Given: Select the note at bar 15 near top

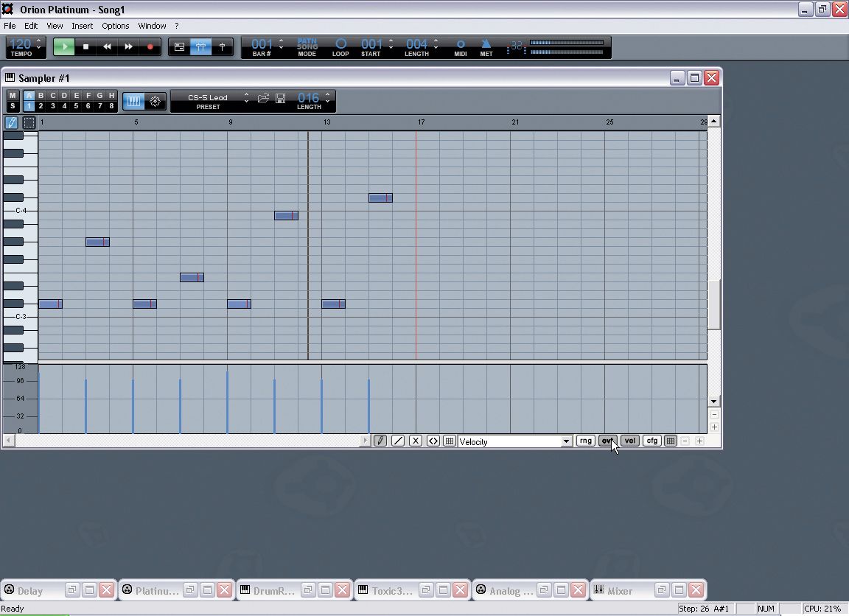Looking at the screenshot, I should tap(380, 198).
